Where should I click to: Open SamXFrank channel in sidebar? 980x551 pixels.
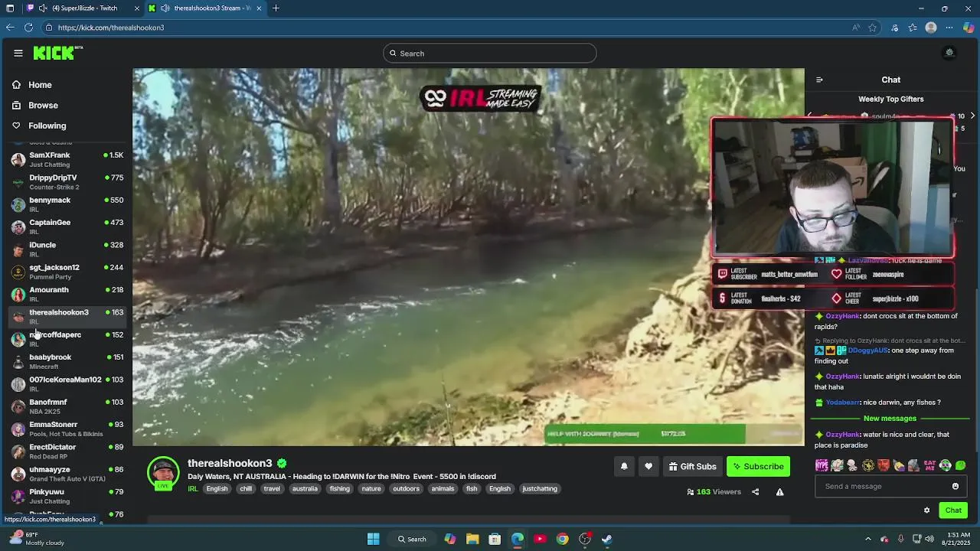coord(67,159)
